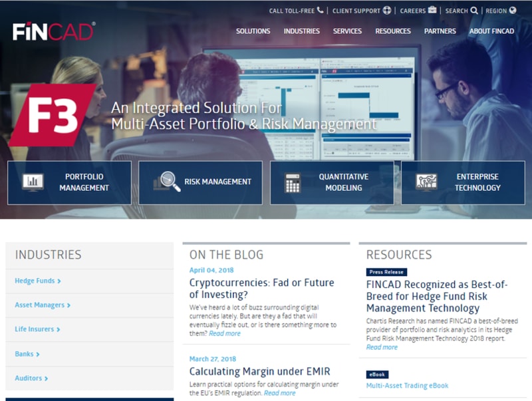
Task: Open the Life Insurers industry link
Action: [x=35, y=329]
